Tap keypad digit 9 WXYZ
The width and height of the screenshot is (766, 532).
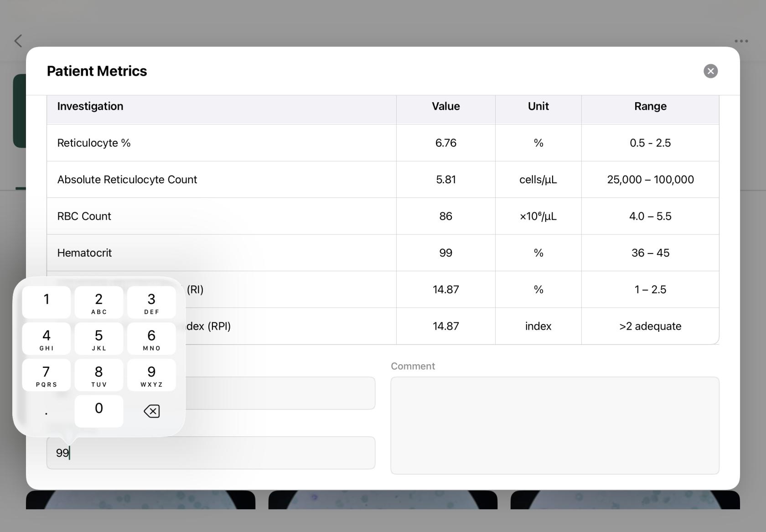pos(151,375)
